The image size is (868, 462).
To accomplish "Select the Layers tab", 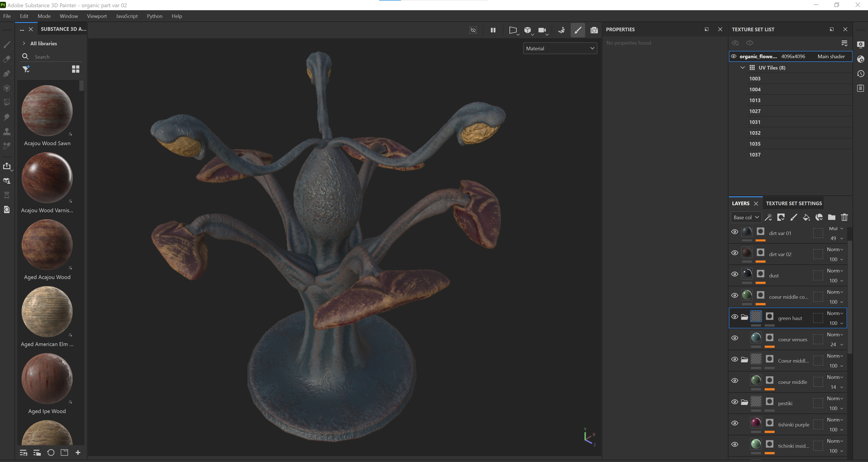I will pos(741,203).
